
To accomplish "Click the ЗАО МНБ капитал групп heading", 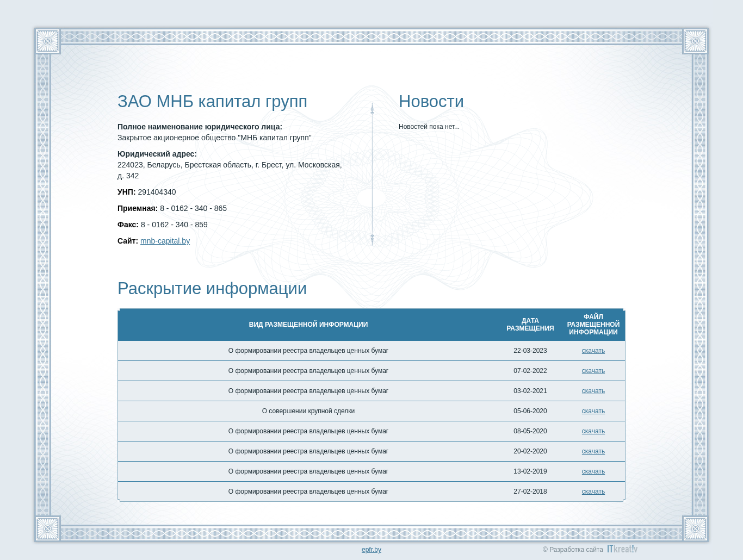I will coord(212,102).
